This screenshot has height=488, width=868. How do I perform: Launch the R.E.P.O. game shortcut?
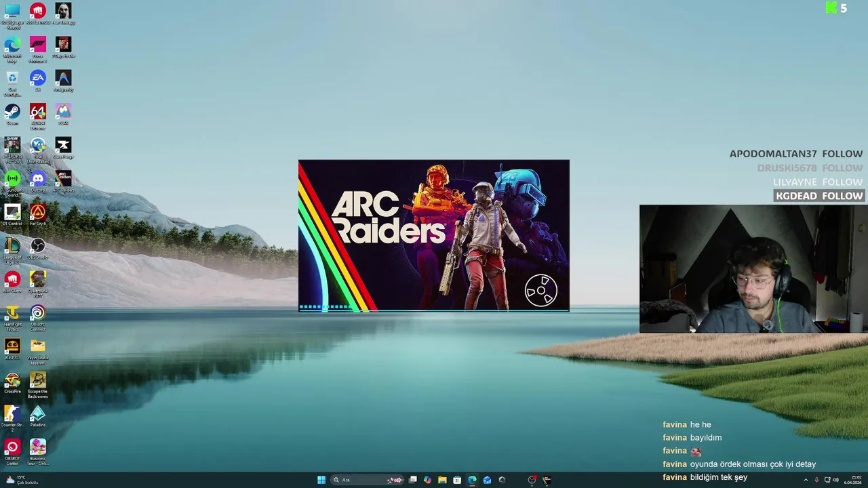(x=12, y=349)
